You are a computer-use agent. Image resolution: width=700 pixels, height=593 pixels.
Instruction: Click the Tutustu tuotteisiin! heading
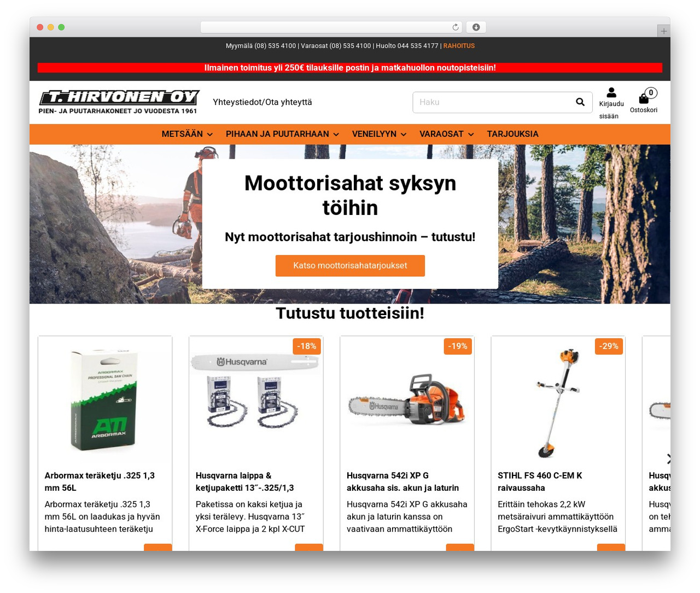point(350,313)
